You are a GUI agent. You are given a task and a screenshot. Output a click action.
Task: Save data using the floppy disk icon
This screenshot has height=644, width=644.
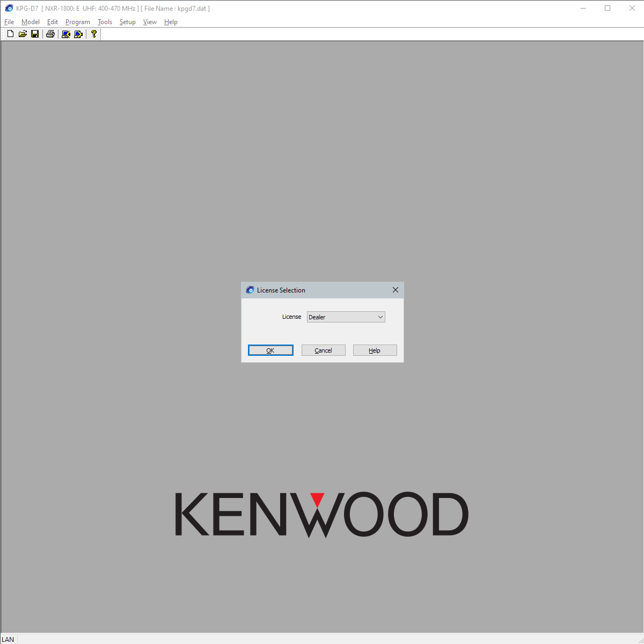click(x=35, y=34)
